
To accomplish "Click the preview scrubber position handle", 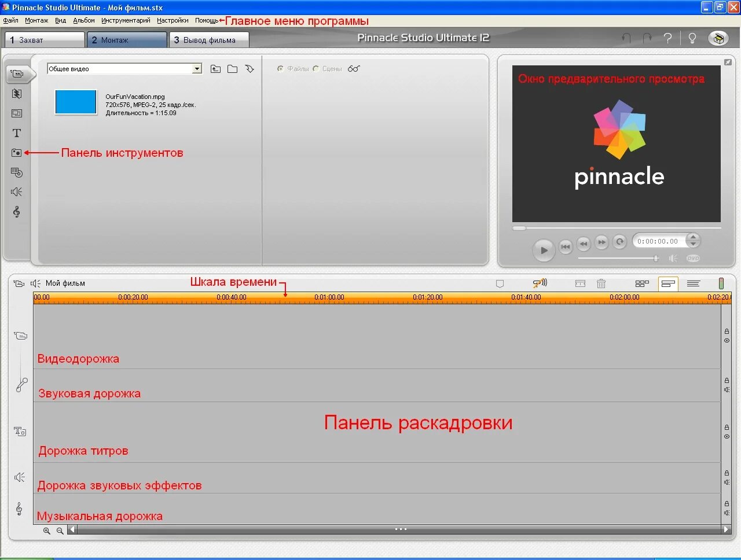I will (x=519, y=229).
